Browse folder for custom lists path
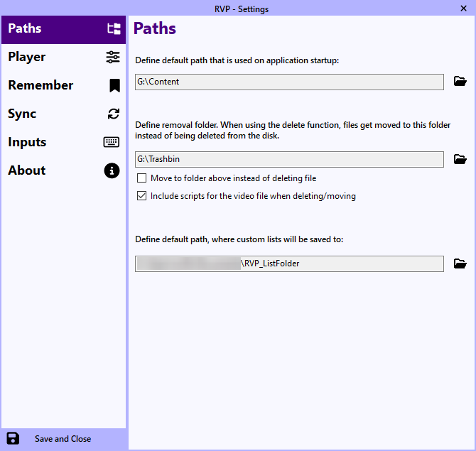 460,263
